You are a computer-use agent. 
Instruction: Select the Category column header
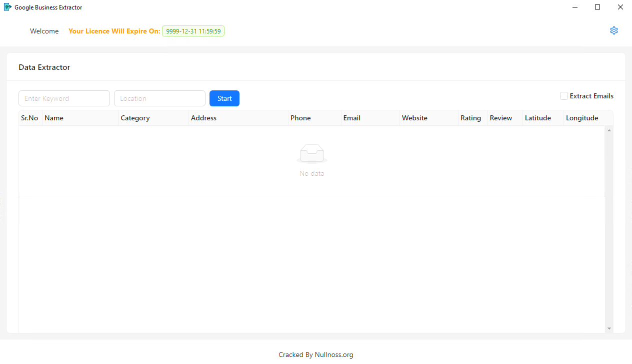[x=153, y=118]
